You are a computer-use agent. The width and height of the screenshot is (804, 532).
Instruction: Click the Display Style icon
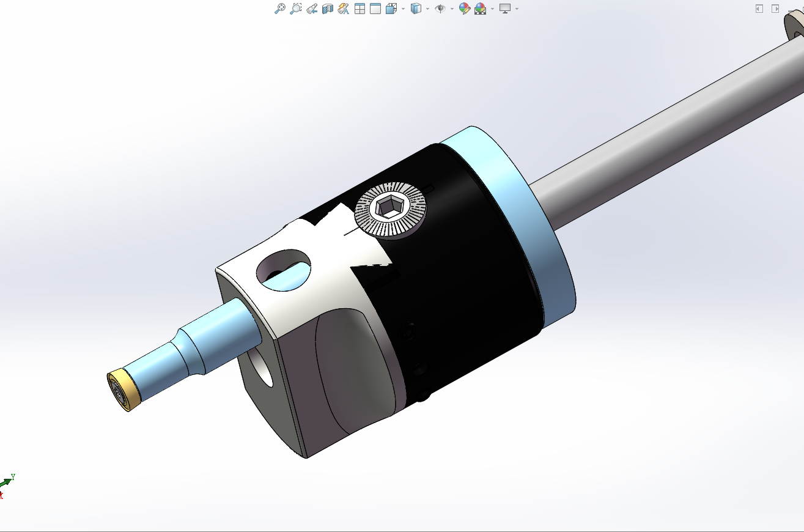[x=416, y=9]
